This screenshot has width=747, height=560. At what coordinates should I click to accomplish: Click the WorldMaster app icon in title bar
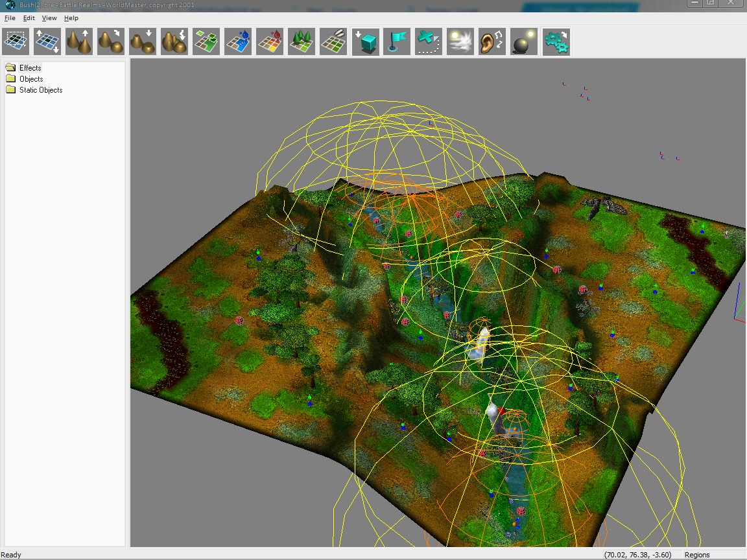[x=10, y=5]
